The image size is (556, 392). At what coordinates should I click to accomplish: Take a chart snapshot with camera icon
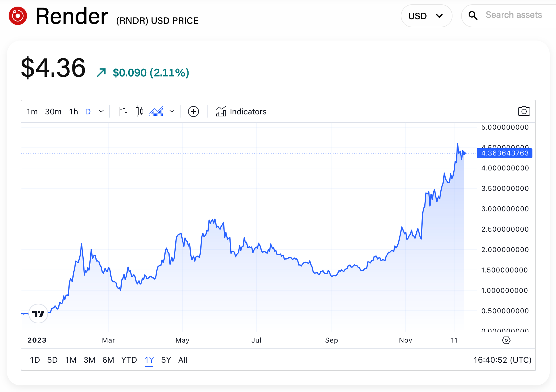pos(524,111)
